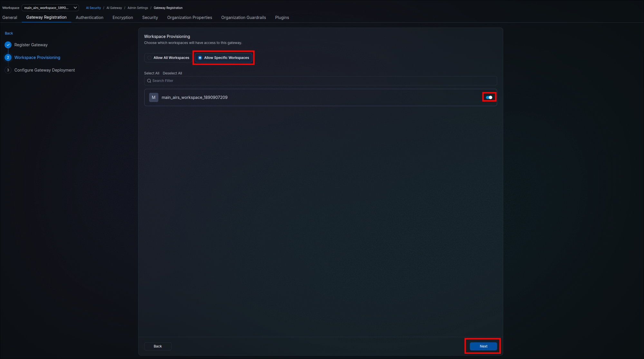Viewport: 644px width, 359px height.
Task: Click the Register Gateway completed checkmark icon
Action: (8, 45)
